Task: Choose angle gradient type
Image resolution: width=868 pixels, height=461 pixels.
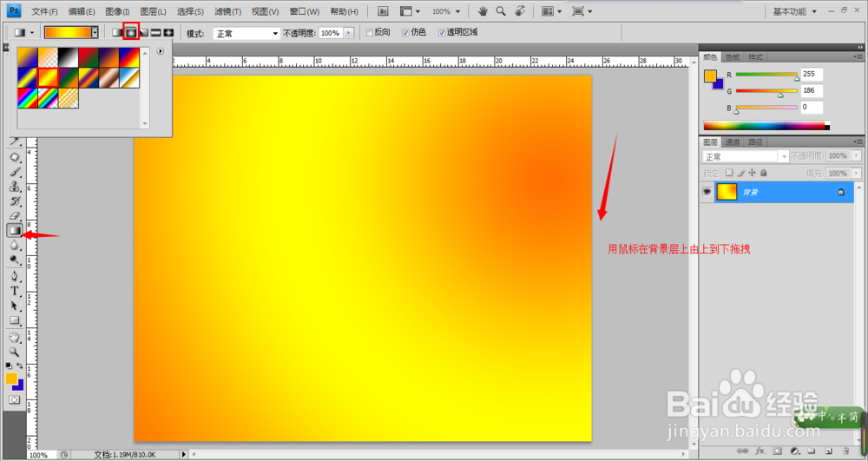Action: 143,33
